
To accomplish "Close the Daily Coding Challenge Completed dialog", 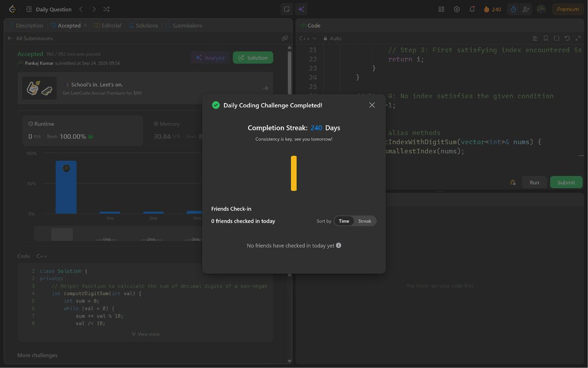I will [372, 105].
